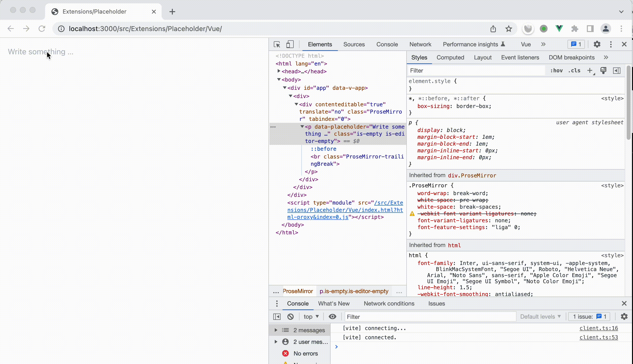
Task: Click the Write something editor placeholder
Action: 41,52
